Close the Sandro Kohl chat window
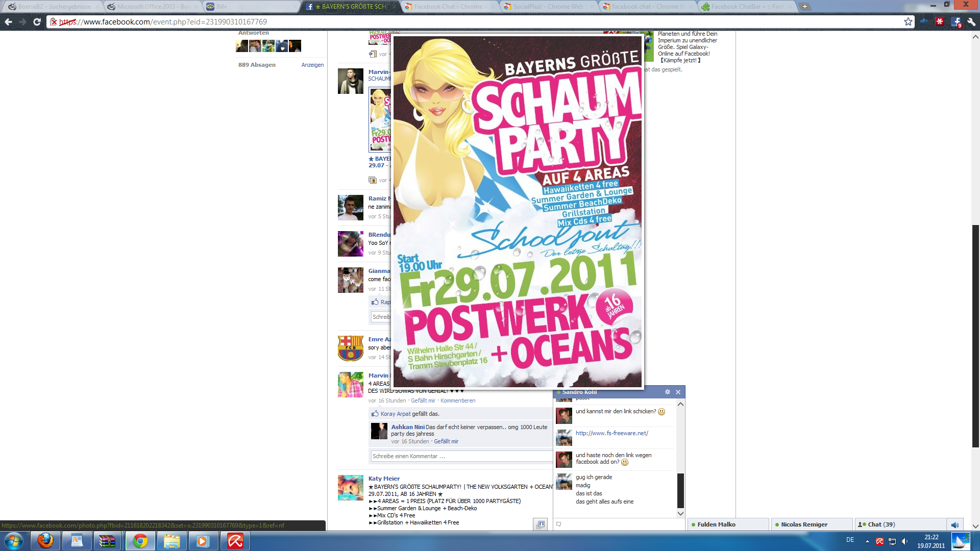This screenshot has height=551, width=980. pos(678,392)
